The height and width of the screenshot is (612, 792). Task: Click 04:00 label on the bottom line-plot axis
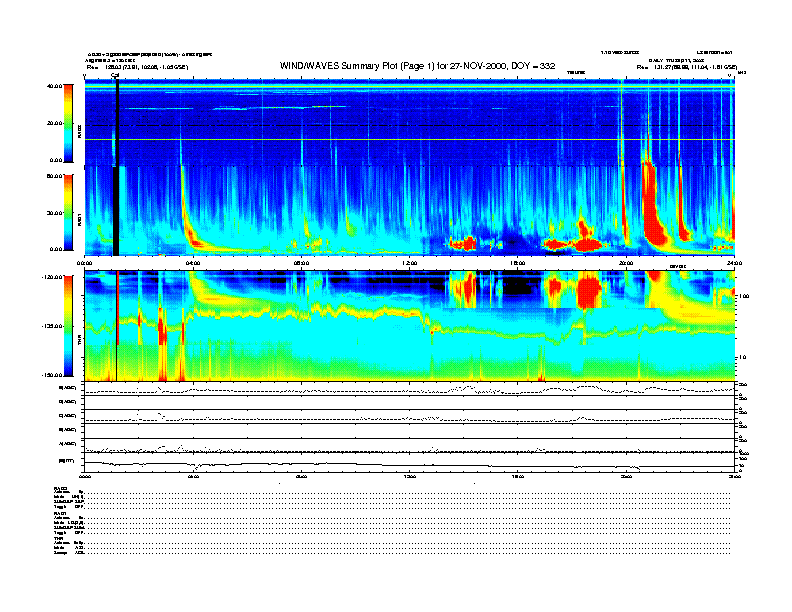(x=192, y=476)
